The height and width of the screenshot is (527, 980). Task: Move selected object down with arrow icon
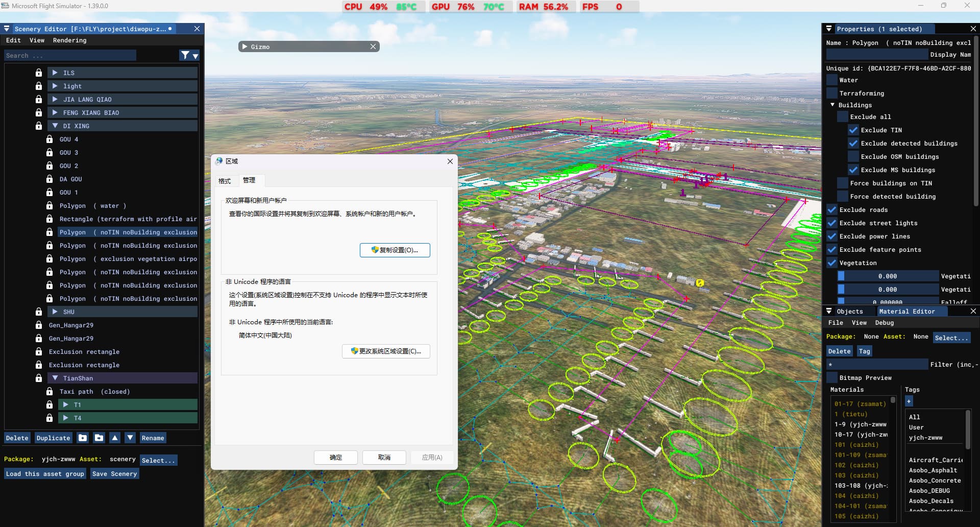point(130,438)
